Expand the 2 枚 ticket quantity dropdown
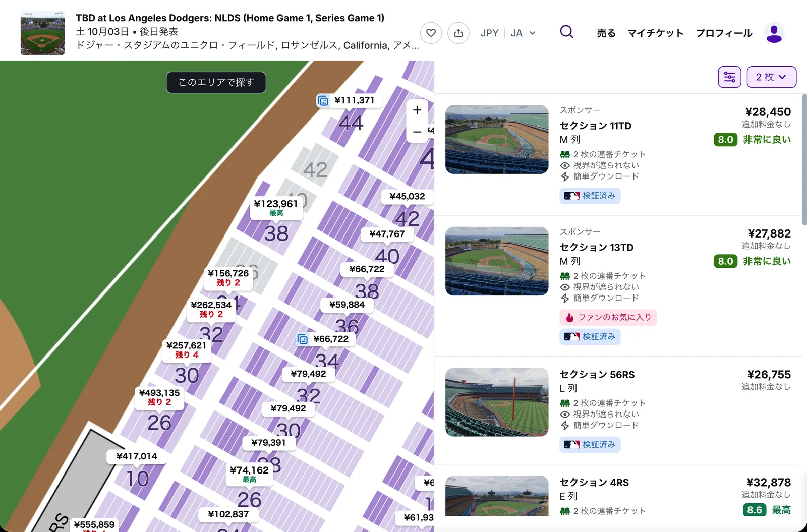Screen dimensions: 807x532 pyautogui.click(x=771, y=77)
